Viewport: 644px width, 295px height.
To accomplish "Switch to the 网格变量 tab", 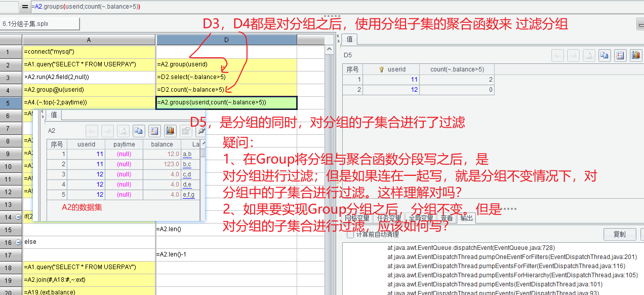I will tap(358, 218).
